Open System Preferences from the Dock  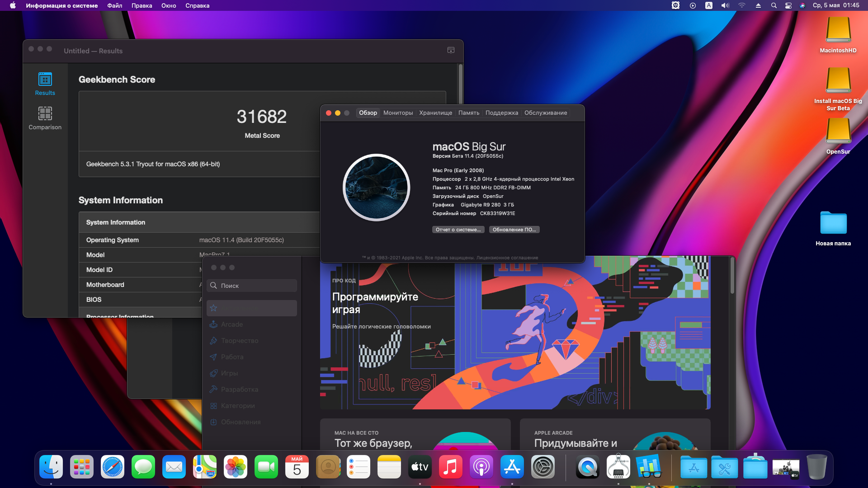click(543, 467)
